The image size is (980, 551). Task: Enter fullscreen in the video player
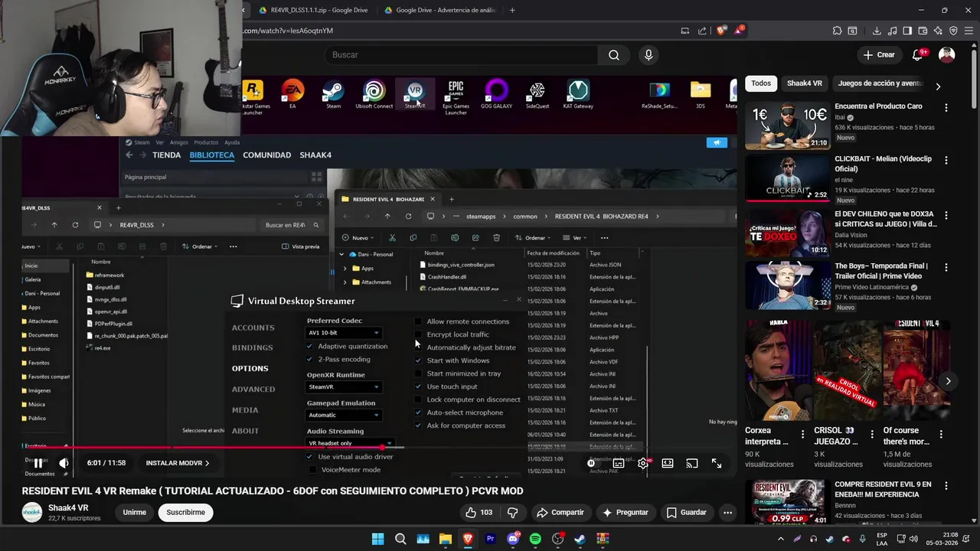coord(717,463)
